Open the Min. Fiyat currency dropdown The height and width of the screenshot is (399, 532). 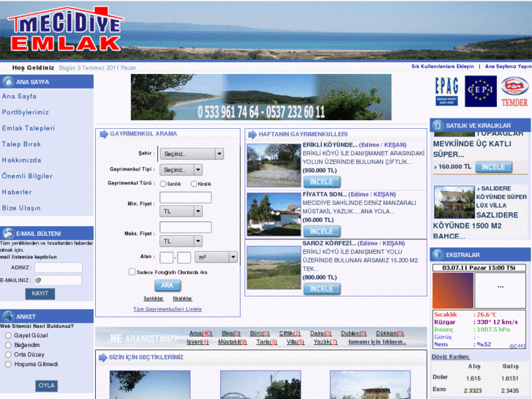point(181,212)
